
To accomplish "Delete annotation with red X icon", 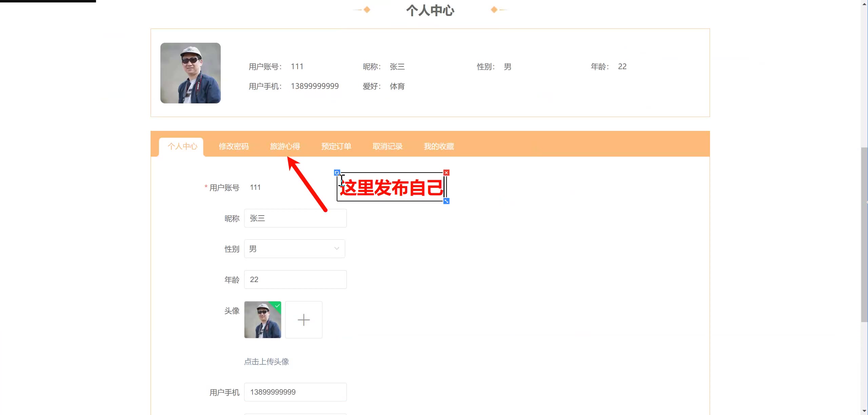I will pos(446,173).
